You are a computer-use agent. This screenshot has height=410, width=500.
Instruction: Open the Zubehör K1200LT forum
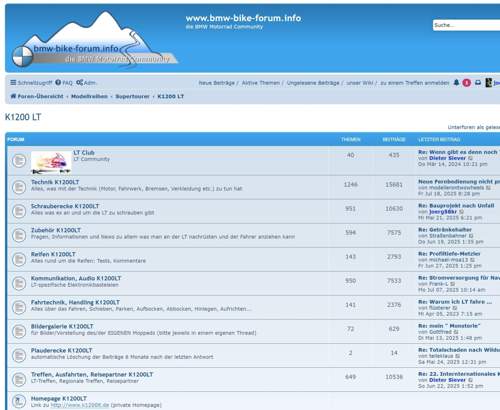(x=56, y=230)
